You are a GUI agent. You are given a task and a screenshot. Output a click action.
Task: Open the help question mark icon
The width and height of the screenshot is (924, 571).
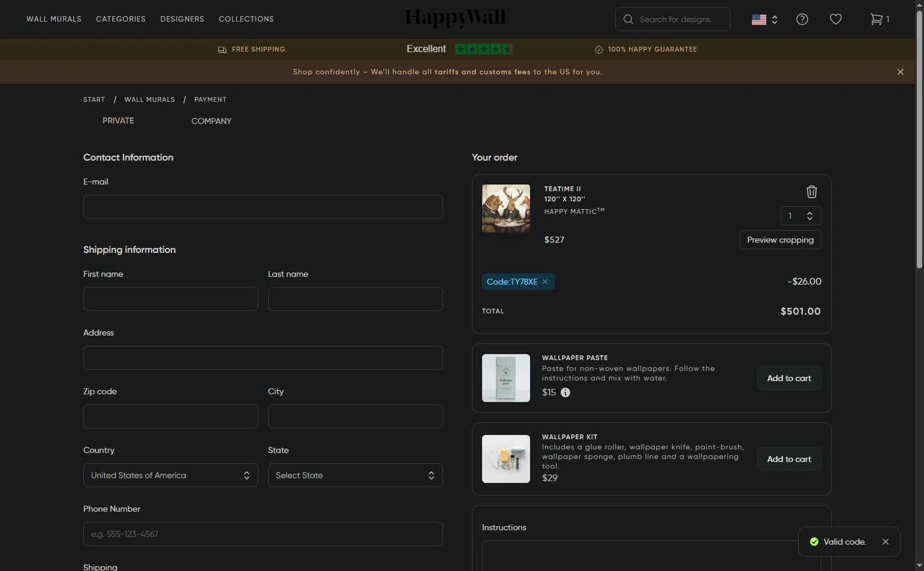[x=802, y=19]
